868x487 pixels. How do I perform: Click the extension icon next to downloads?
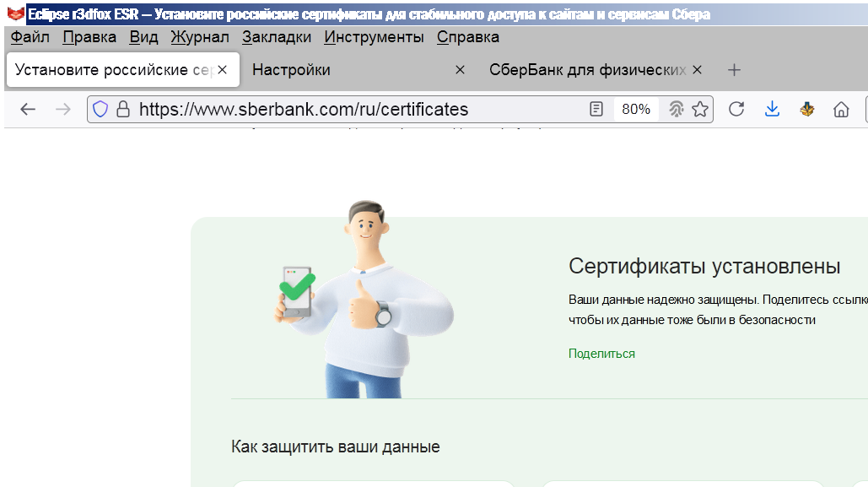click(807, 109)
